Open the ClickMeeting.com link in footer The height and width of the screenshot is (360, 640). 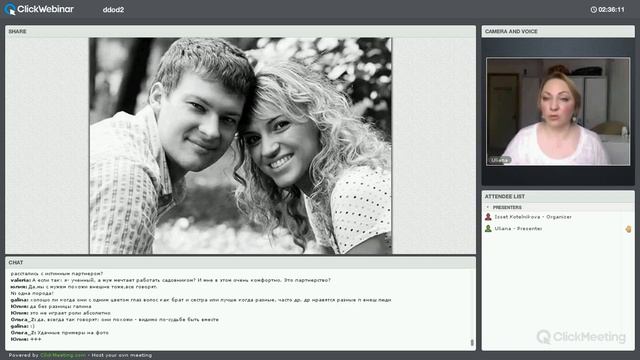(63, 355)
